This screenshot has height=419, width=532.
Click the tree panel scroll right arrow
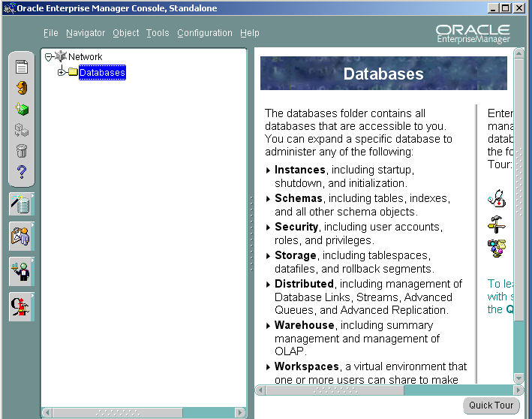(240, 413)
